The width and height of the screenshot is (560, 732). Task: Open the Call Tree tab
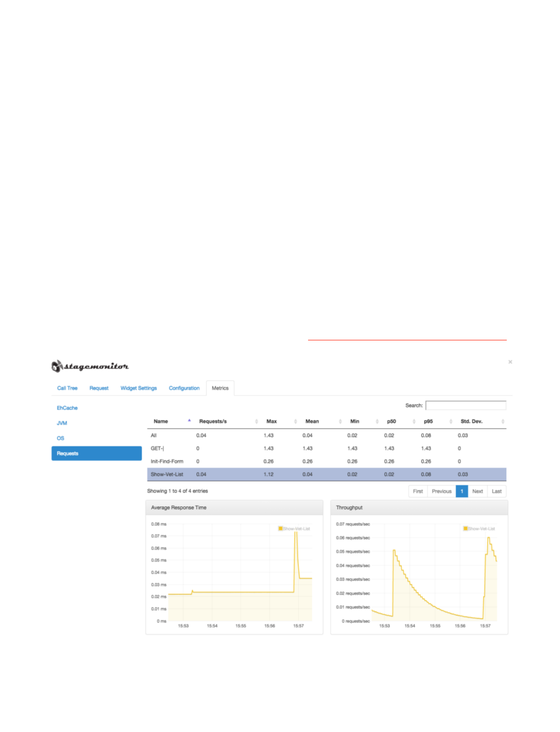[67, 388]
